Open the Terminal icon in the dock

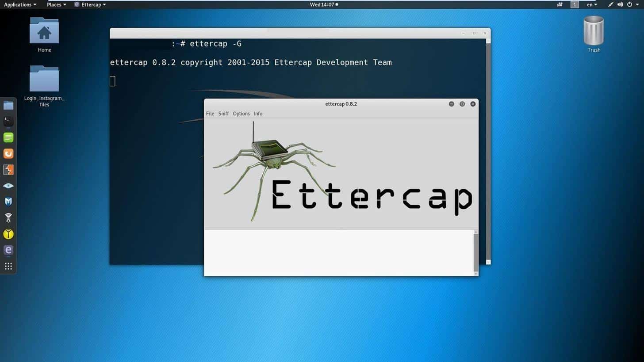pyautogui.click(x=8, y=121)
